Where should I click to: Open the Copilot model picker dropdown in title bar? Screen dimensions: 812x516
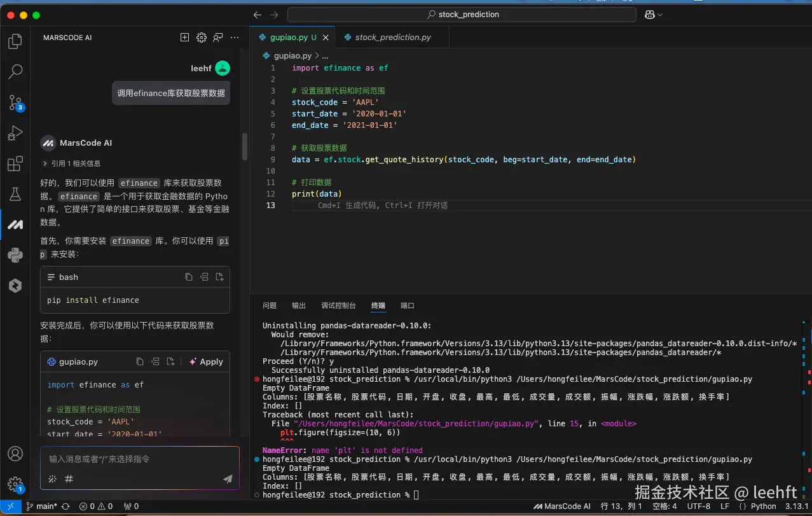[x=653, y=14]
